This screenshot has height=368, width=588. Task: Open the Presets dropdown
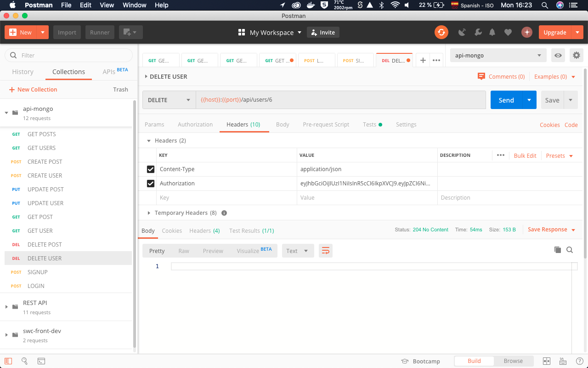tap(560, 155)
